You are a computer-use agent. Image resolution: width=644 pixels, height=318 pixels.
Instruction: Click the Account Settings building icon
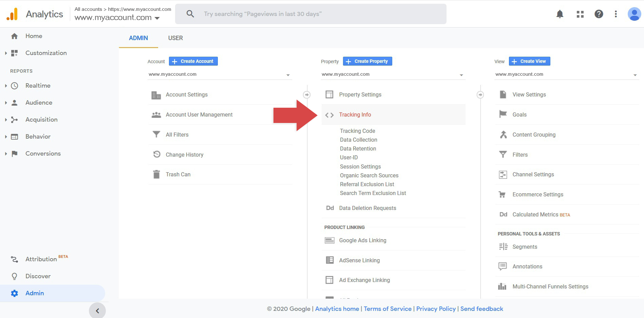pyautogui.click(x=156, y=95)
